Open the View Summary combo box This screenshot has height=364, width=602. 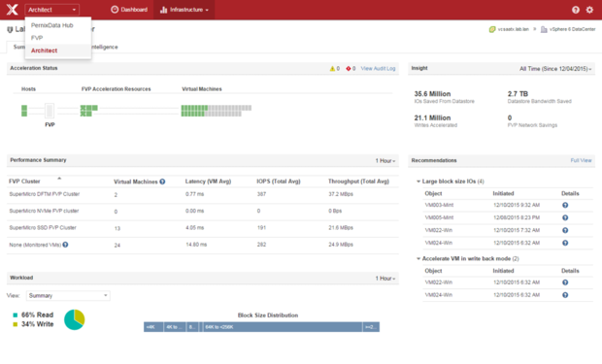pos(68,296)
